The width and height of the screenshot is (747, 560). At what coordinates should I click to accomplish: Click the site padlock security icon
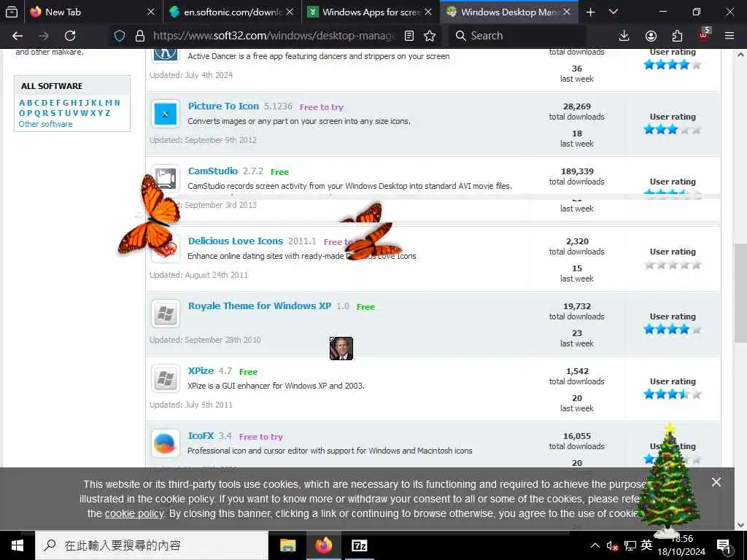coord(139,36)
